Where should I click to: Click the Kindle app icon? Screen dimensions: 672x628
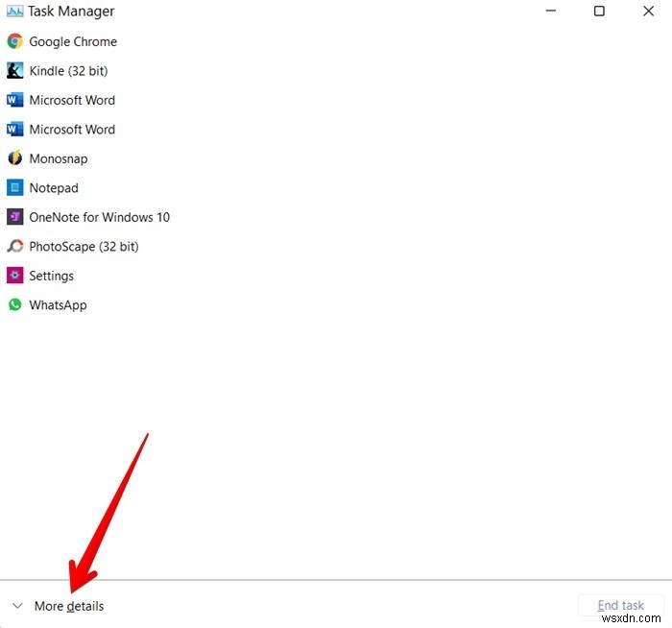(15, 71)
